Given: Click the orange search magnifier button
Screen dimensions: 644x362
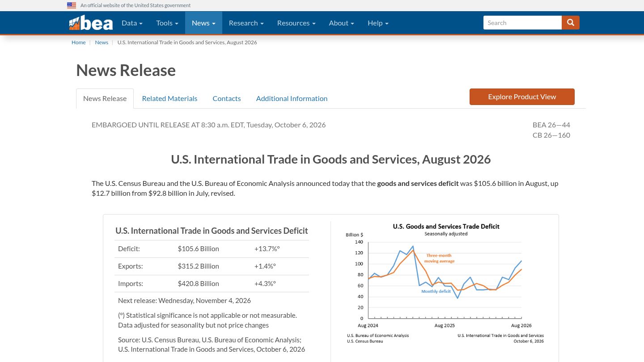Looking at the screenshot, I should pos(571,23).
